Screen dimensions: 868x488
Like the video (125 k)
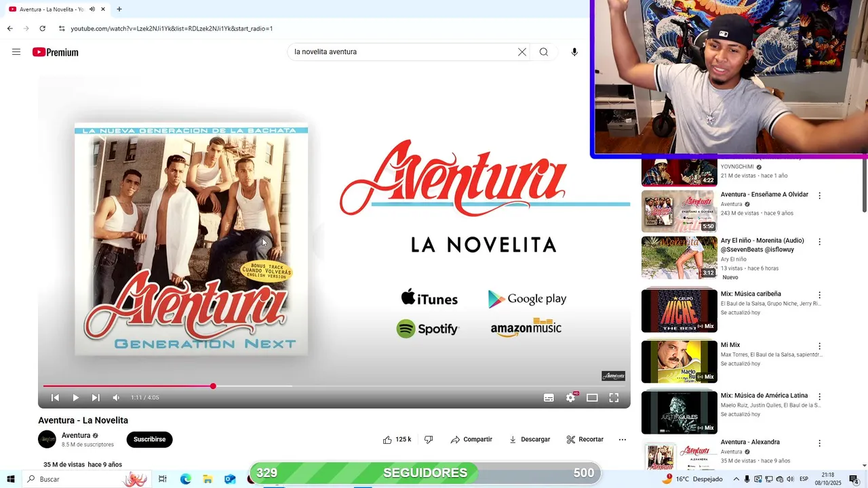click(x=397, y=439)
